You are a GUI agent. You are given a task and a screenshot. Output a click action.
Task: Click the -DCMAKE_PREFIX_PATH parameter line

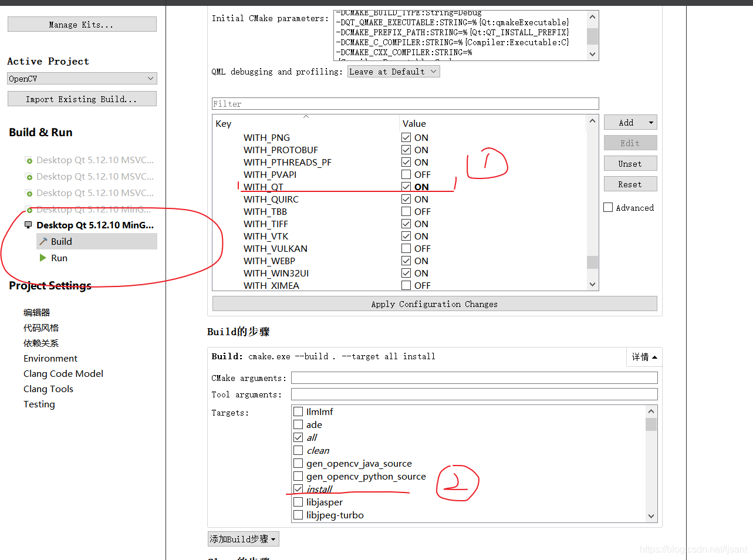tap(452, 32)
